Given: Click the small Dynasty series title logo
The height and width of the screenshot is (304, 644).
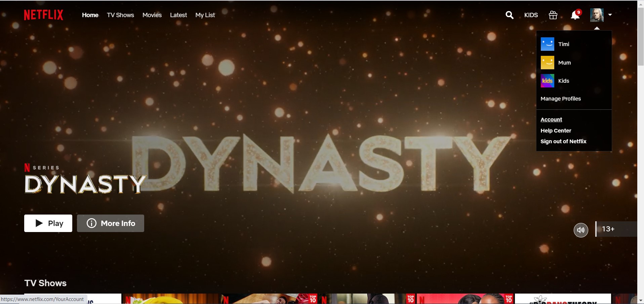Looking at the screenshot, I should (85, 184).
